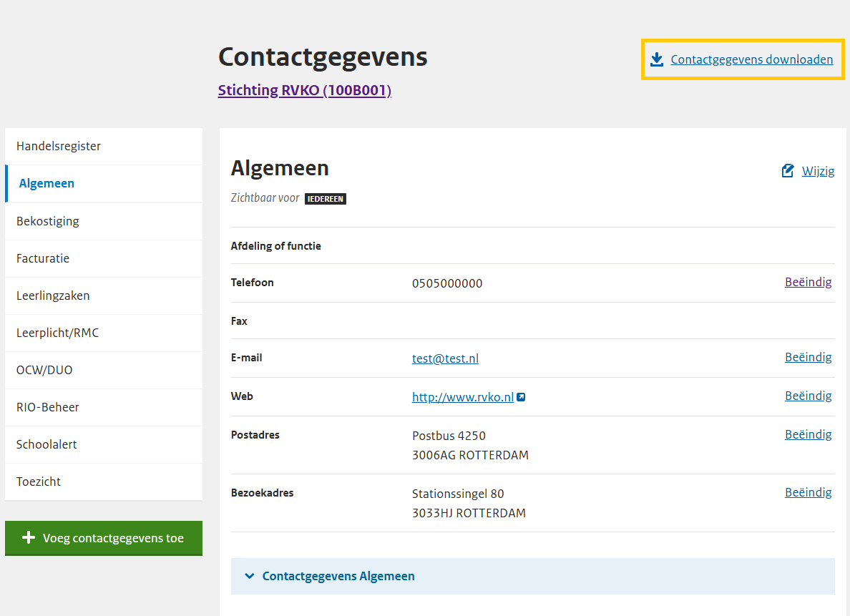Click the pencil icon beside Wijzig
The width and height of the screenshot is (850, 616).
pyautogui.click(x=787, y=170)
